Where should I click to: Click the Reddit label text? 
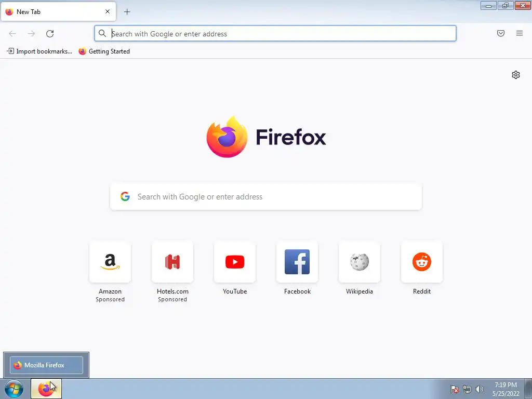click(x=422, y=291)
